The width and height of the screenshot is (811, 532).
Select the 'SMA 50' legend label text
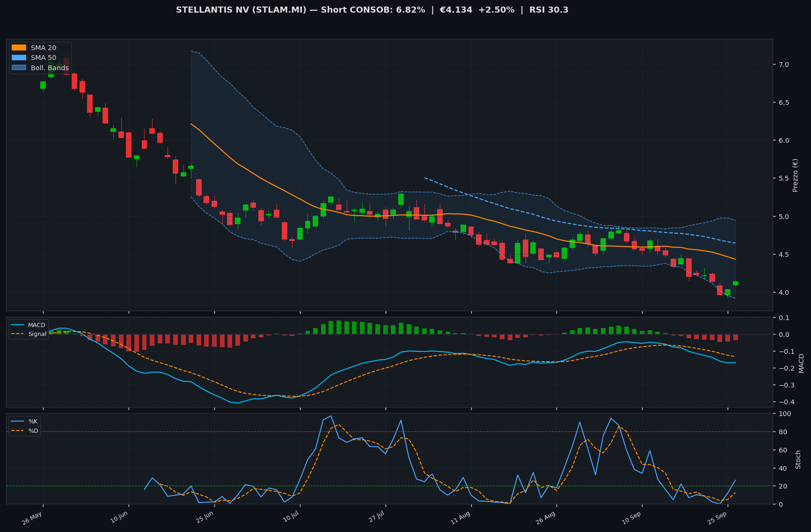click(x=44, y=58)
